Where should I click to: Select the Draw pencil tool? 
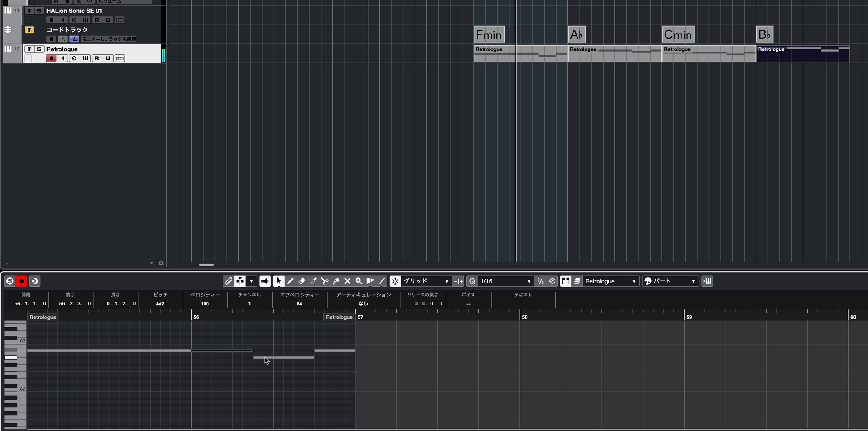tap(290, 281)
